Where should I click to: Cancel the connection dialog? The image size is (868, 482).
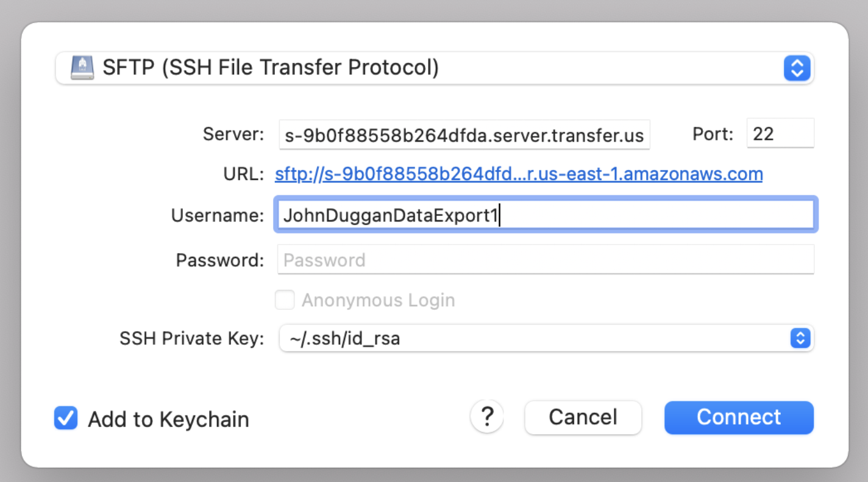tap(582, 417)
